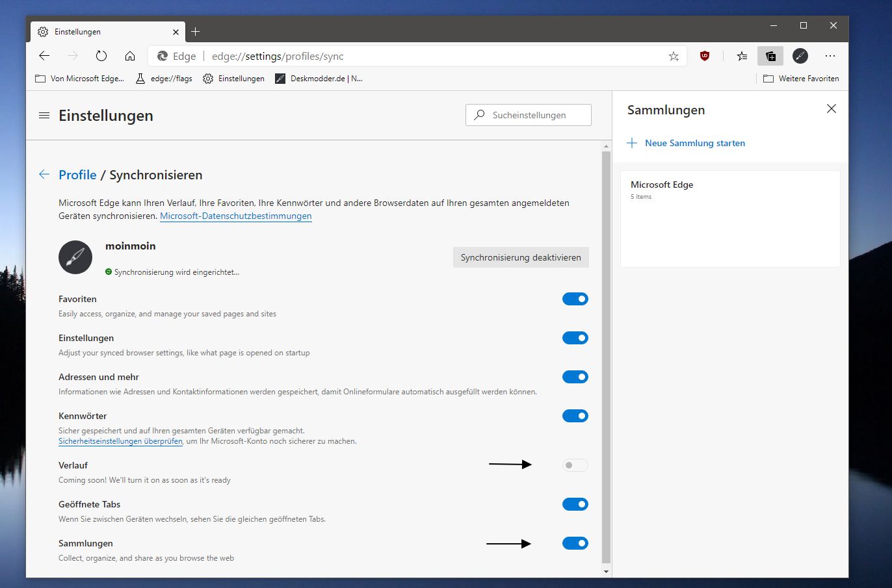Toggle Geöffnete Tabs sync off
Image resolution: width=892 pixels, height=588 pixels.
(575, 504)
